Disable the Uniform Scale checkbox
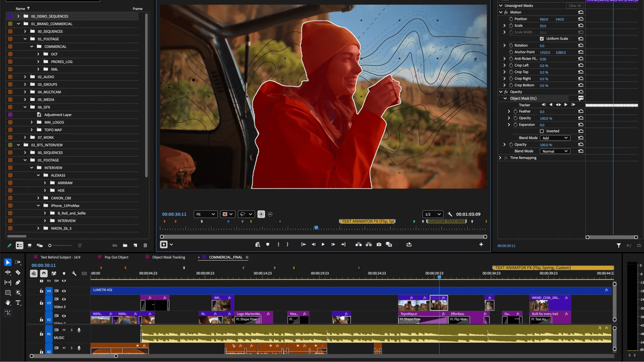Viewport: 644px width, 362px height. 542,39
